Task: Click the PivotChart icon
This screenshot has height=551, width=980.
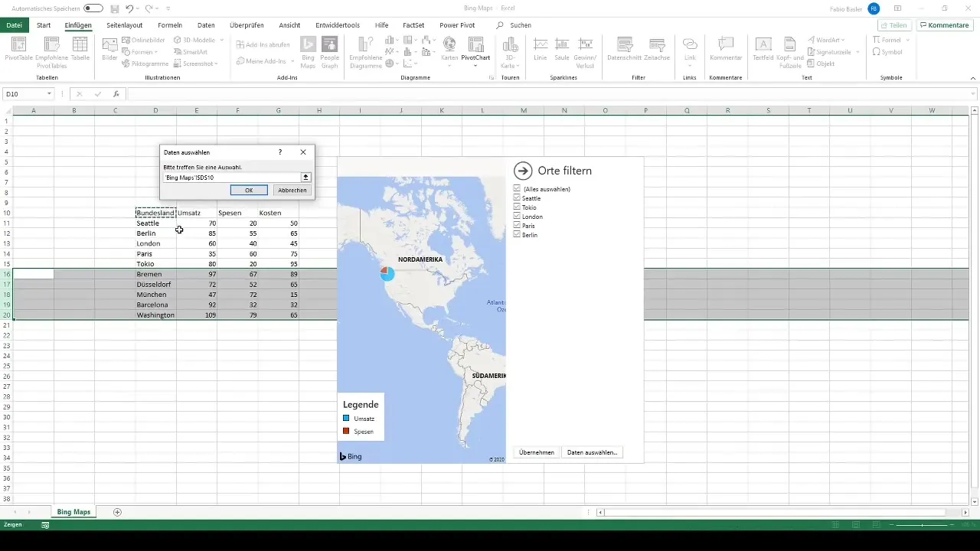Action: tap(475, 51)
